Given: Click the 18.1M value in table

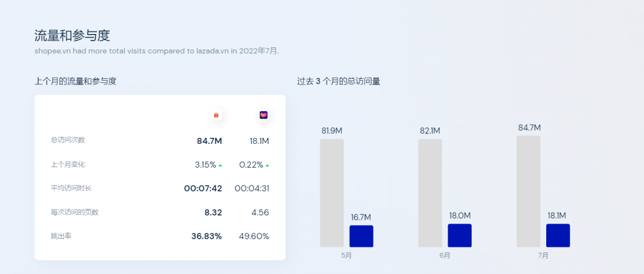Looking at the screenshot, I should pos(259,141).
